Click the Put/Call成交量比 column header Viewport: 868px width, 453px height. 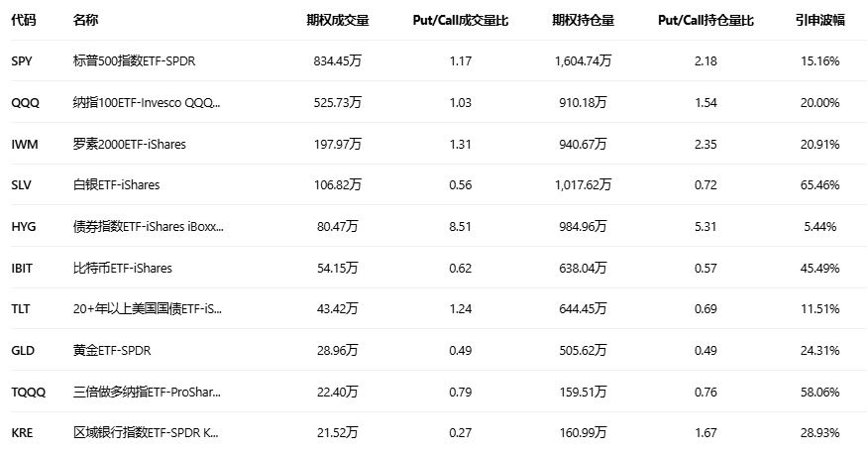(460, 20)
